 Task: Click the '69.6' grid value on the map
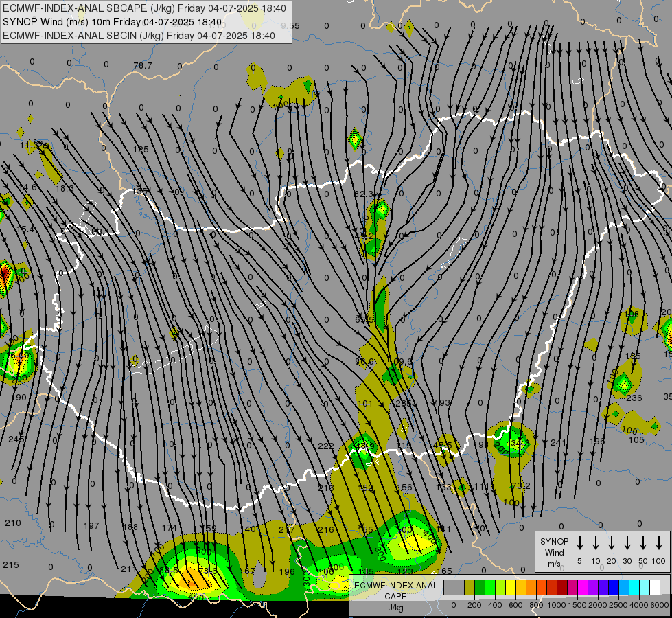pos(402,362)
